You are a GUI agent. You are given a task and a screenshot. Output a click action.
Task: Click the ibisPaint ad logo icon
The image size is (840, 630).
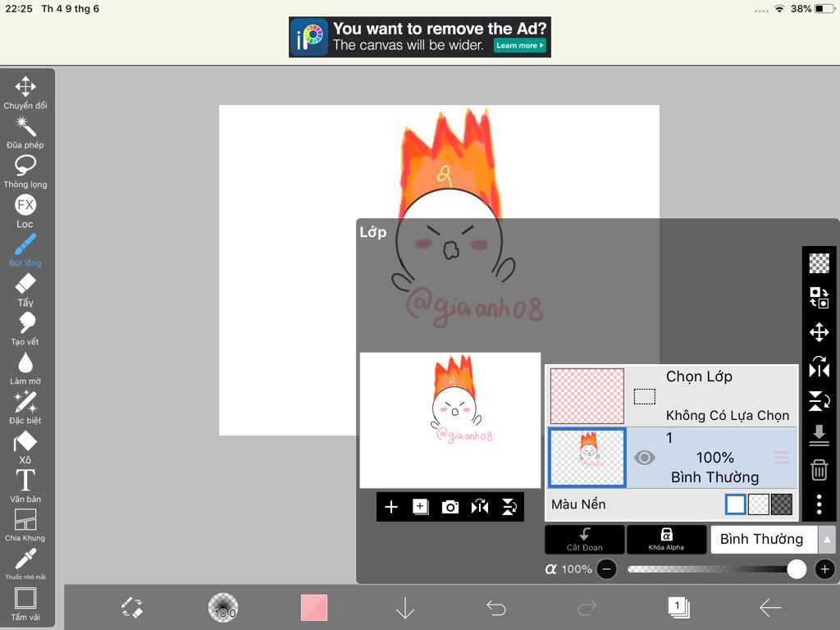pos(309,37)
